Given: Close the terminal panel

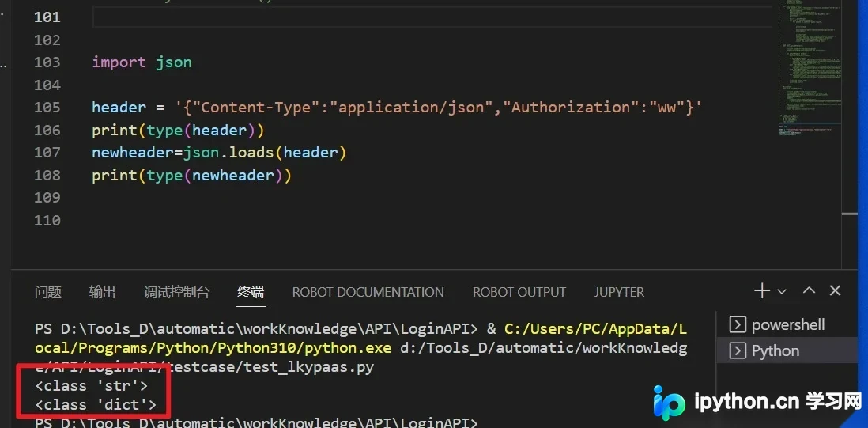Looking at the screenshot, I should coord(836,290).
